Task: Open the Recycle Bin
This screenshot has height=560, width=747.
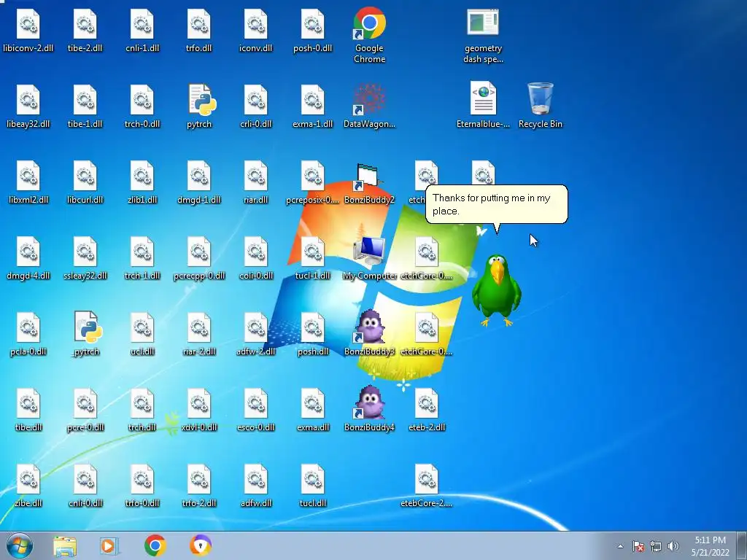Action: [x=541, y=105]
